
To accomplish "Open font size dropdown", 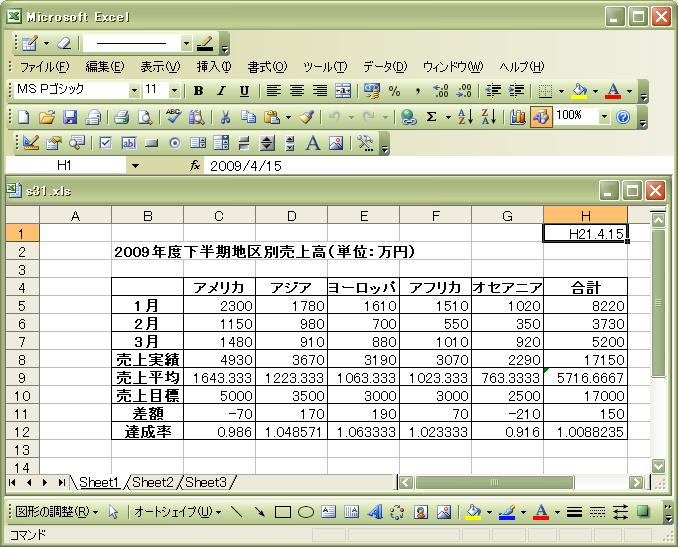I will point(174,91).
